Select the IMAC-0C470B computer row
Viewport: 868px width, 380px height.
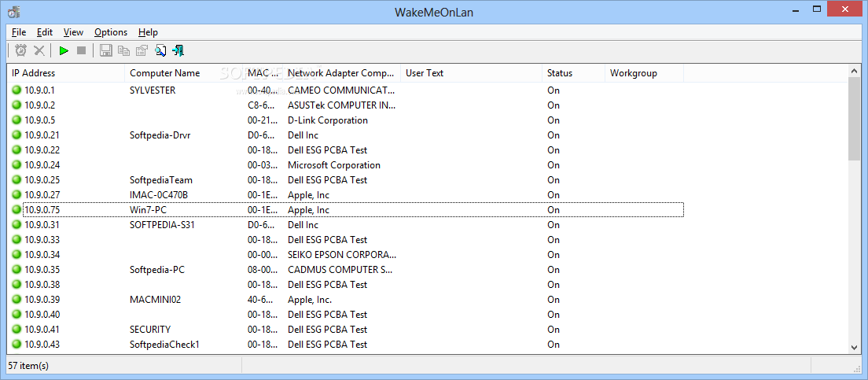pyautogui.click(x=345, y=194)
